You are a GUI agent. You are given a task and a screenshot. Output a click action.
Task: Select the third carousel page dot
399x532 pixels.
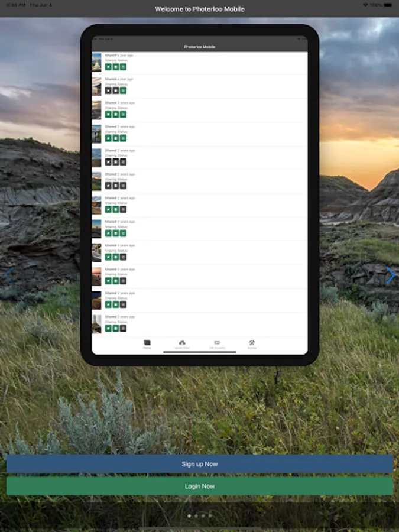[203, 515]
